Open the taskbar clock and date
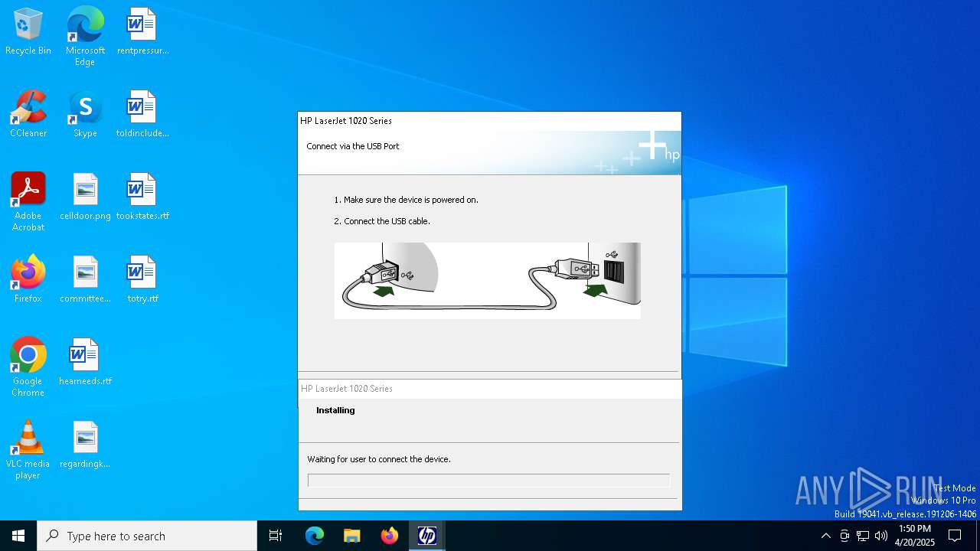Screen dimensions: 980x551 [915, 536]
